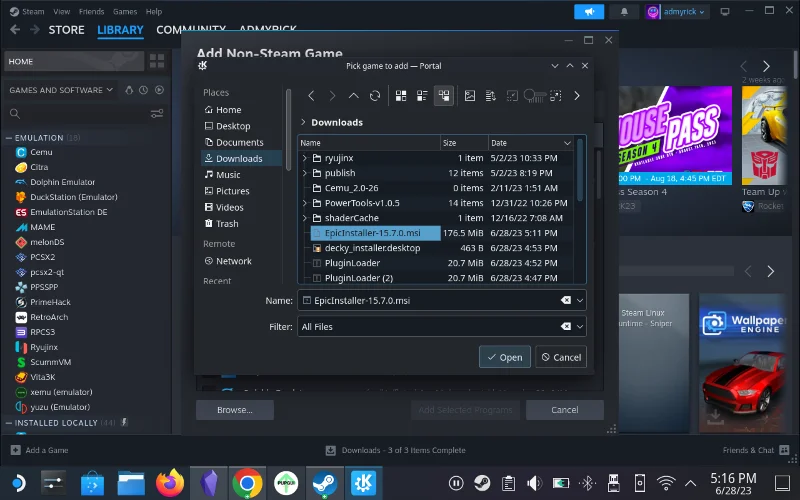800x500 pixels.
Task: Toggle file preview in picker toolbar
Action: (x=469, y=95)
